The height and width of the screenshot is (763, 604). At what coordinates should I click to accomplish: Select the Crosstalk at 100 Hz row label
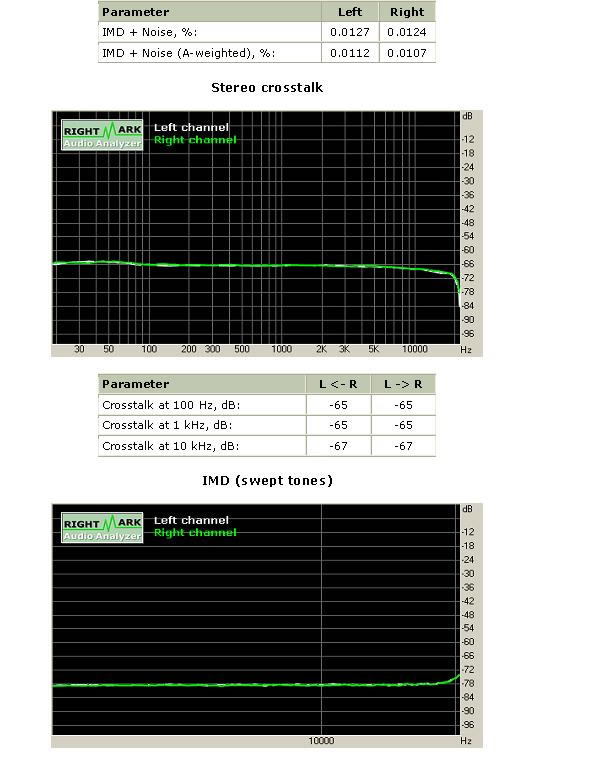(x=171, y=405)
